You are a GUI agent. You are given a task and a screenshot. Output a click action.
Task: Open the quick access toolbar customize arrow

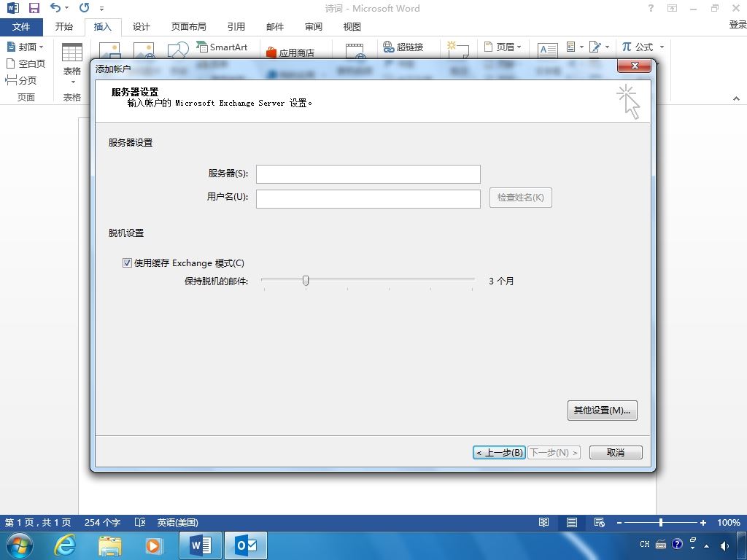click(x=102, y=9)
